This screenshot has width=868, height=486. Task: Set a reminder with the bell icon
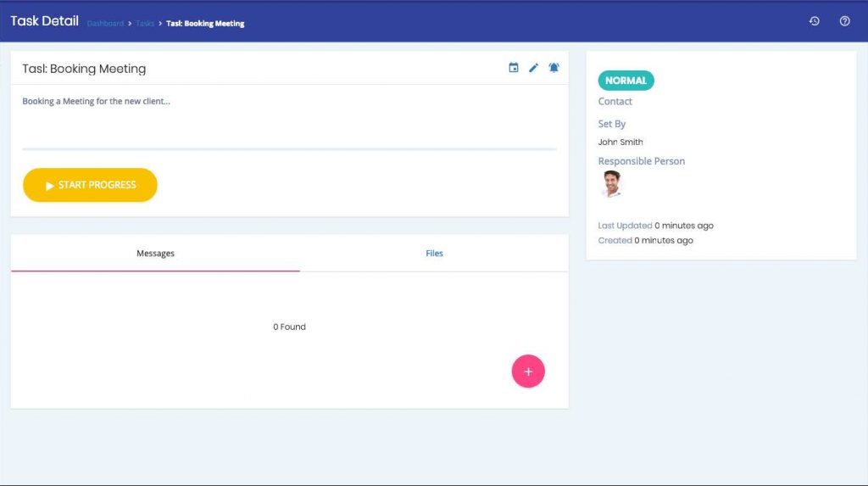[554, 68]
